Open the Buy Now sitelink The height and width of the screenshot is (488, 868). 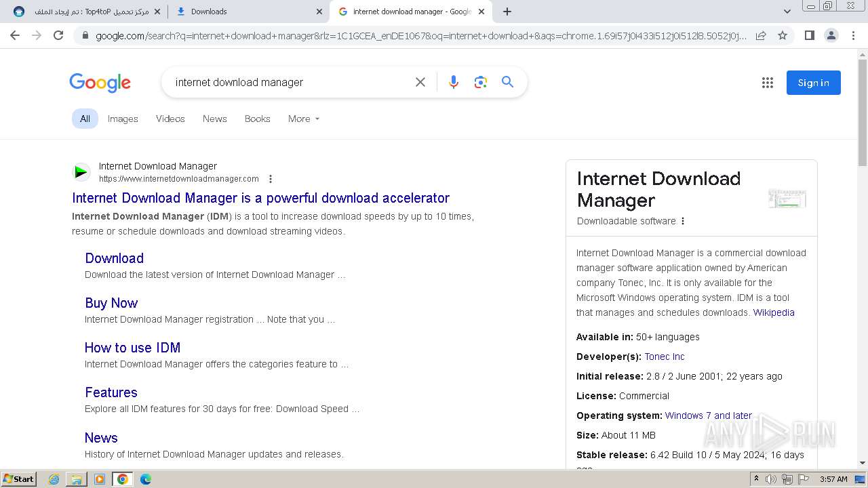point(111,303)
